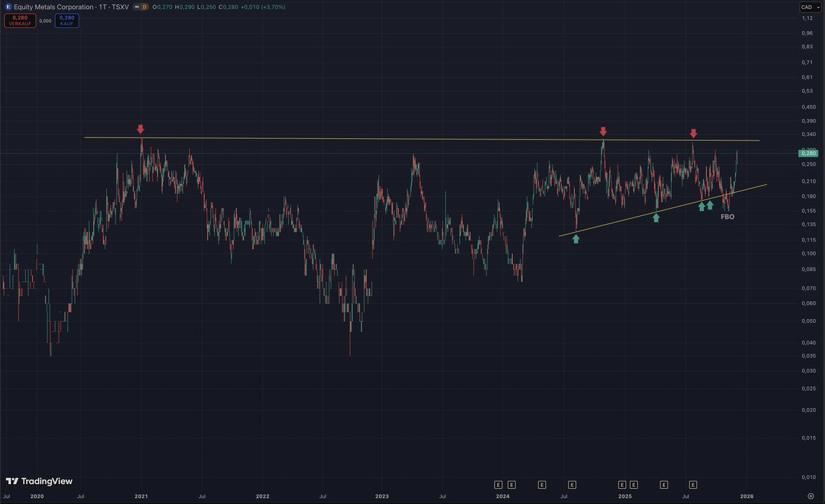825x504 pixels.
Task: Click the 0,035 price axis label
Action: click(808, 356)
